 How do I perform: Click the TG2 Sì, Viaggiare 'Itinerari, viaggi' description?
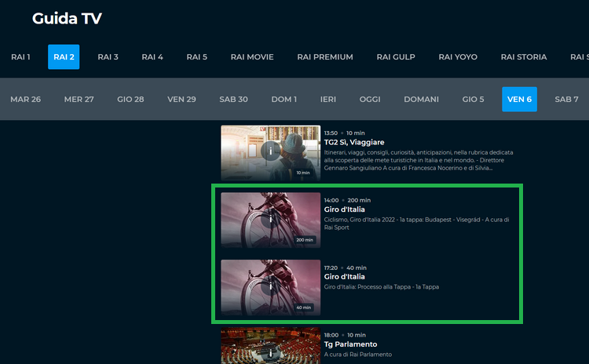pos(419,160)
